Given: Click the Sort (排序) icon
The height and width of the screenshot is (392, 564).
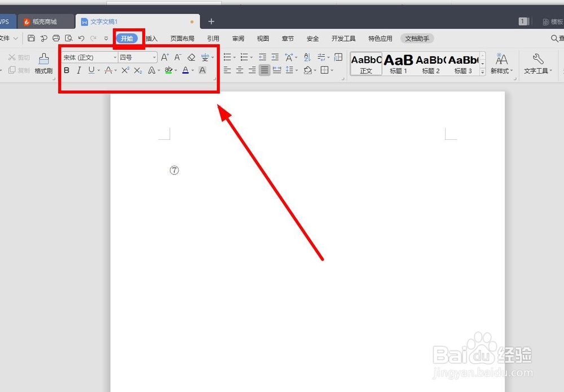Looking at the screenshot, I should click(307, 57).
